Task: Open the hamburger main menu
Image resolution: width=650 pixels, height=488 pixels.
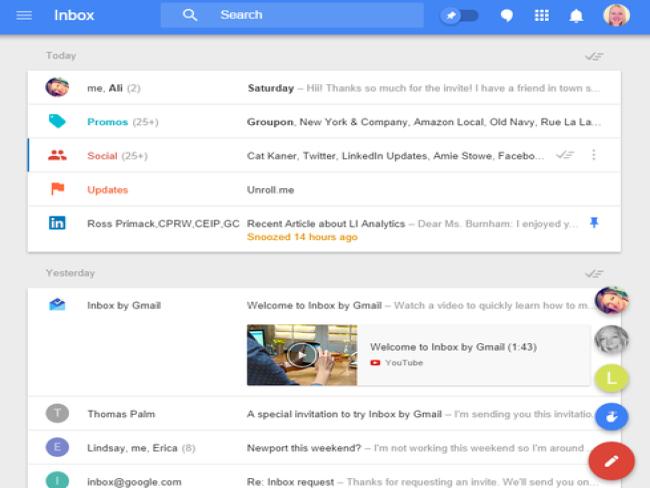Action: click(x=24, y=15)
